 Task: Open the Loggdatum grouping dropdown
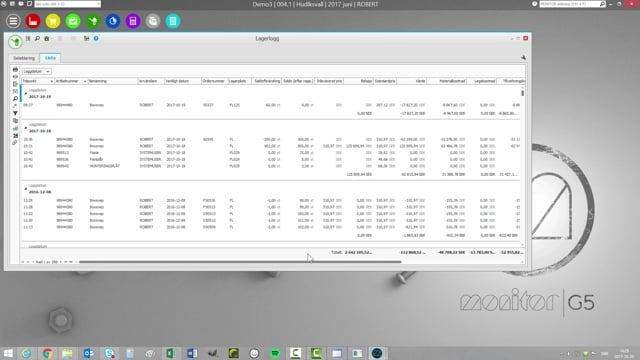click(37, 71)
